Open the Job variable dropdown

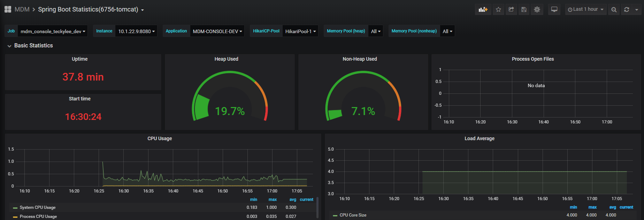[x=53, y=31]
